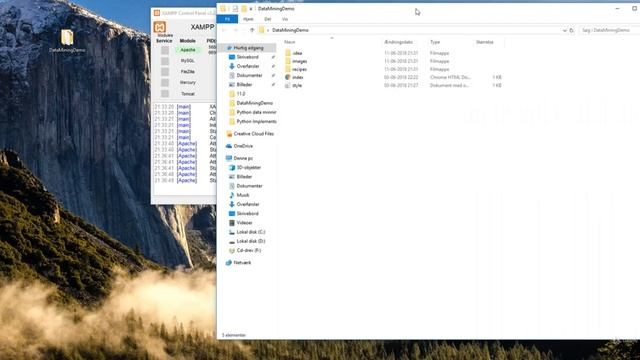
Task: Click the XAMPP logo in Control Panel
Action: [x=160, y=27]
